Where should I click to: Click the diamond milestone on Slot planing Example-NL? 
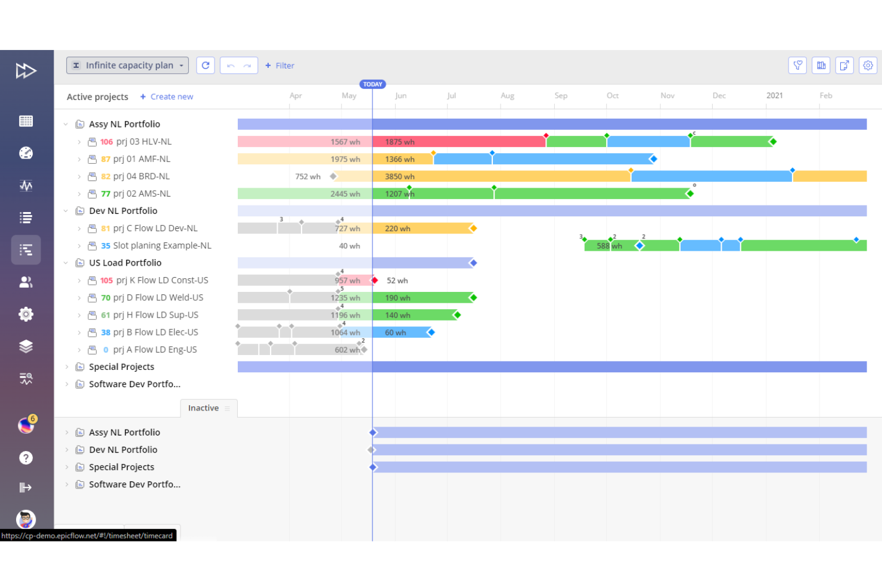(640, 245)
